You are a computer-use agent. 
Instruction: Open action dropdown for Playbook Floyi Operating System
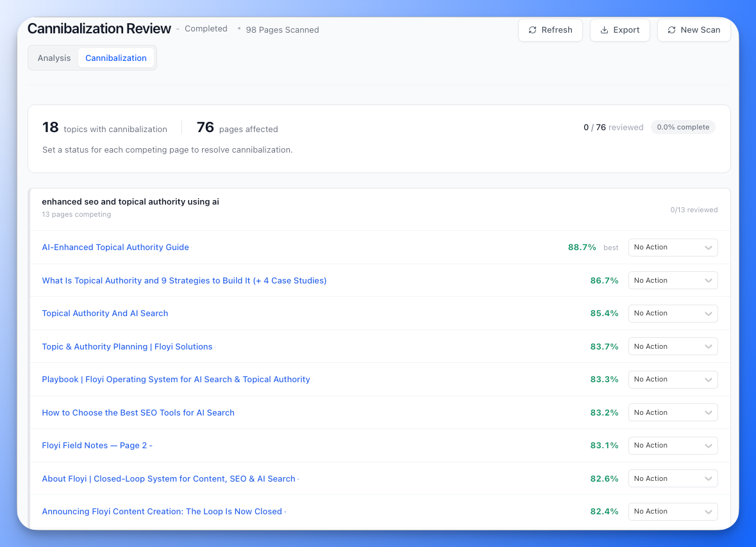[673, 380]
